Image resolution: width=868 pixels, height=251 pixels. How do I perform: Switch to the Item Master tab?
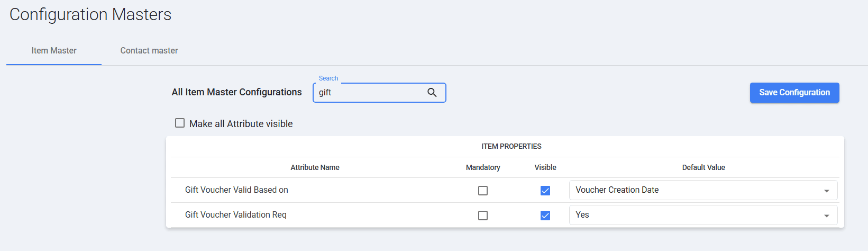pos(54,51)
